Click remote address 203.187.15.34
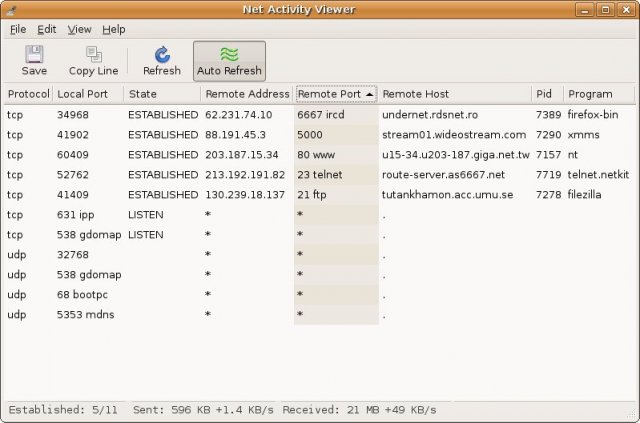The height and width of the screenshot is (423, 640). pos(242,155)
